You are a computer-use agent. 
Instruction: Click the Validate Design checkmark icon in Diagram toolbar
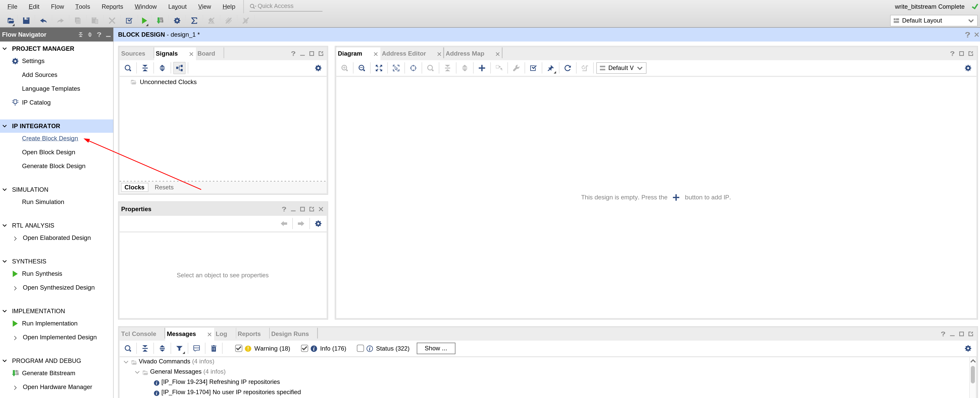click(x=533, y=68)
